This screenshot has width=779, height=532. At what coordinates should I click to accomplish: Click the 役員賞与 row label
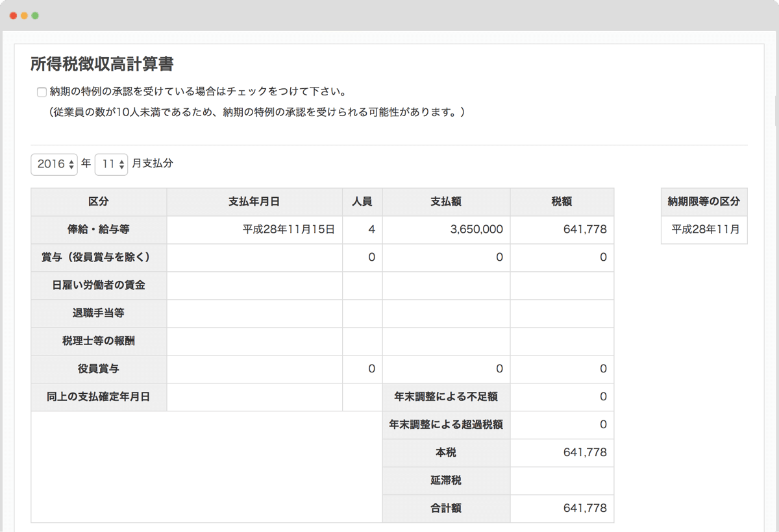(99, 369)
